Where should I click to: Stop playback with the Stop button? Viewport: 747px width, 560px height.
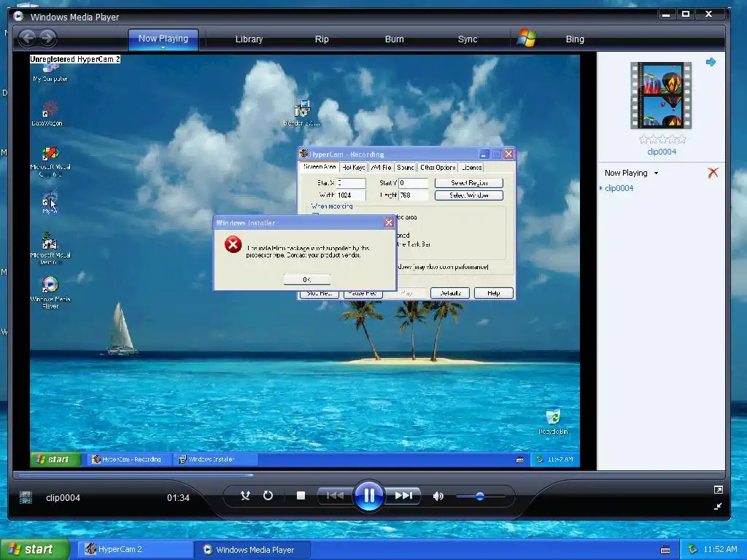(301, 496)
